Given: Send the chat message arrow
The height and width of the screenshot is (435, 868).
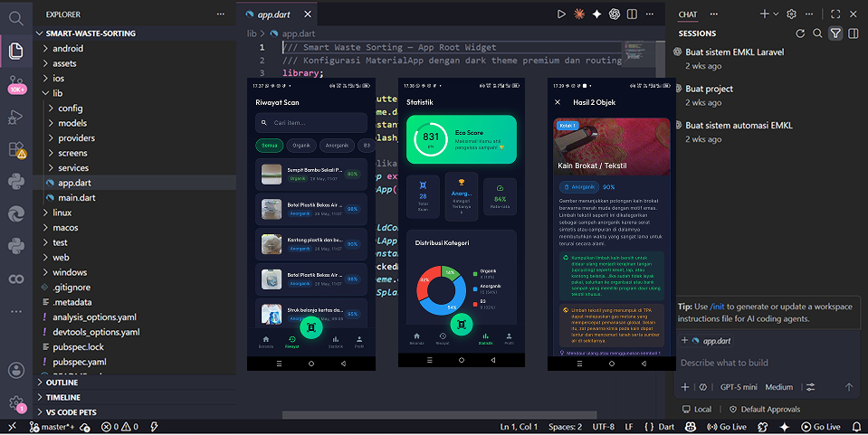Looking at the screenshot, I should 849,387.
